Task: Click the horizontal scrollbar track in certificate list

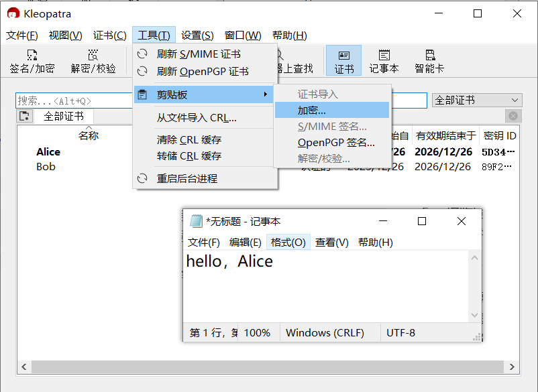Action: [x=268, y=367]
